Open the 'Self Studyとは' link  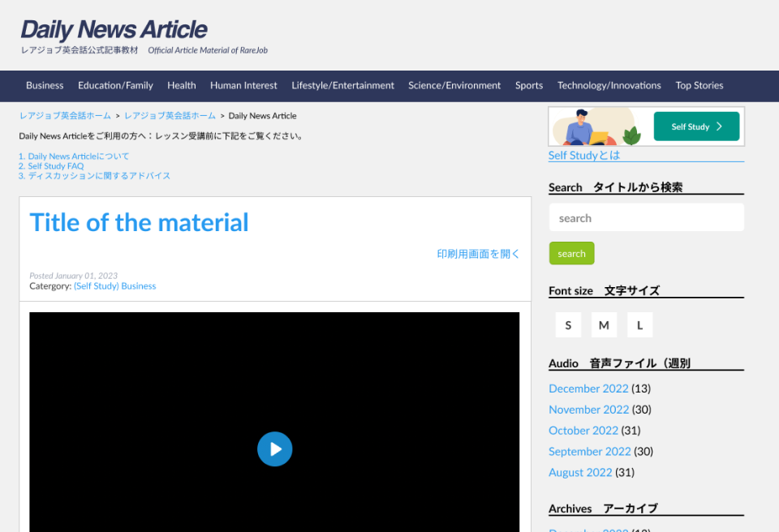pyautogui.click(x=584, y=156)
